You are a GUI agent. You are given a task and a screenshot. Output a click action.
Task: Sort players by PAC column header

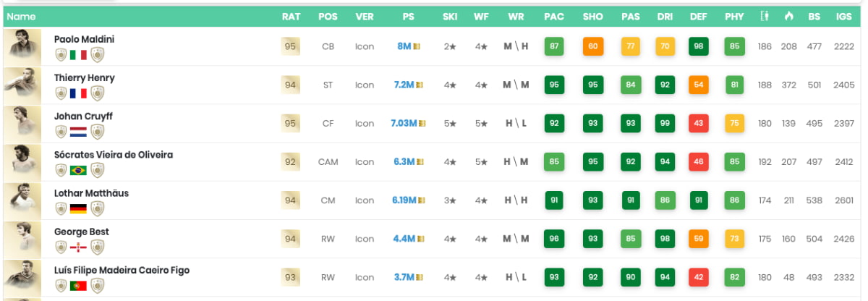point(554,17)
